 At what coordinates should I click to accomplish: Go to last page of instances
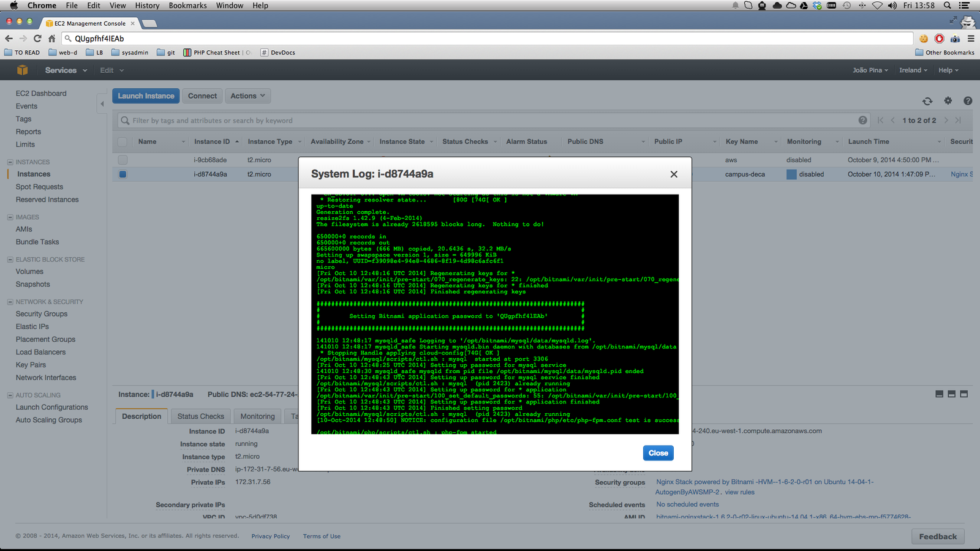pos(959,121)
